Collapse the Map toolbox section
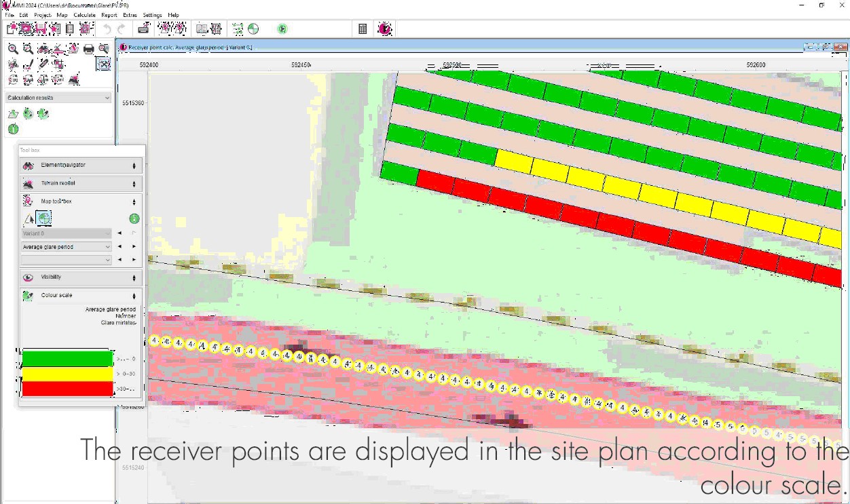 tap(81, 201)
